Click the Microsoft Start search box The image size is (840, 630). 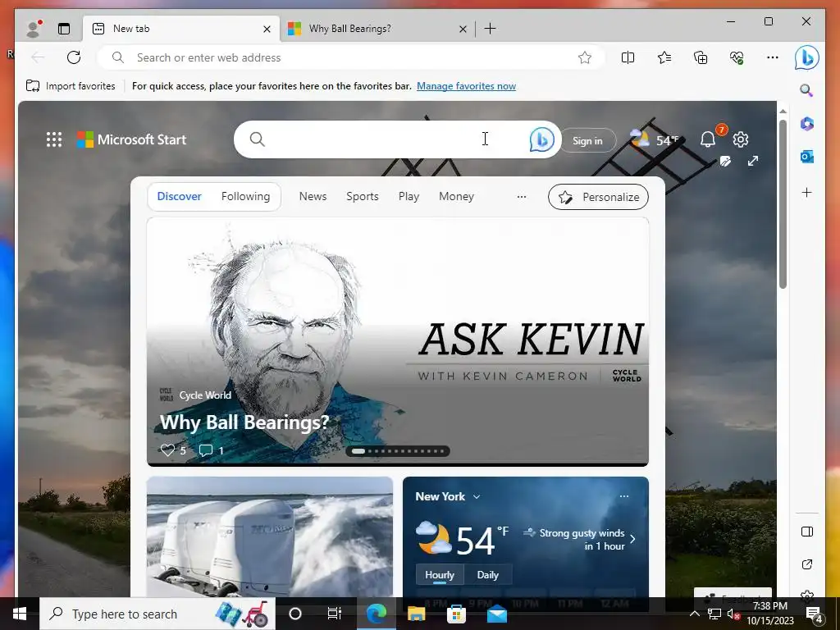point(398,139)
